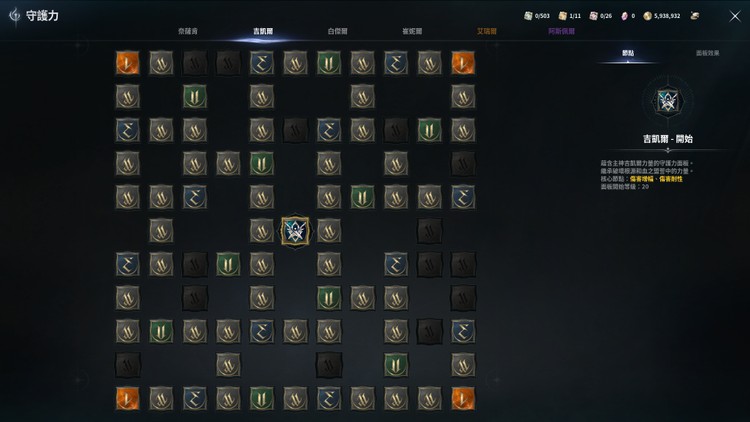Click the pink gem currency icon
Screen dimensions: 750x422
pos(624,16)
